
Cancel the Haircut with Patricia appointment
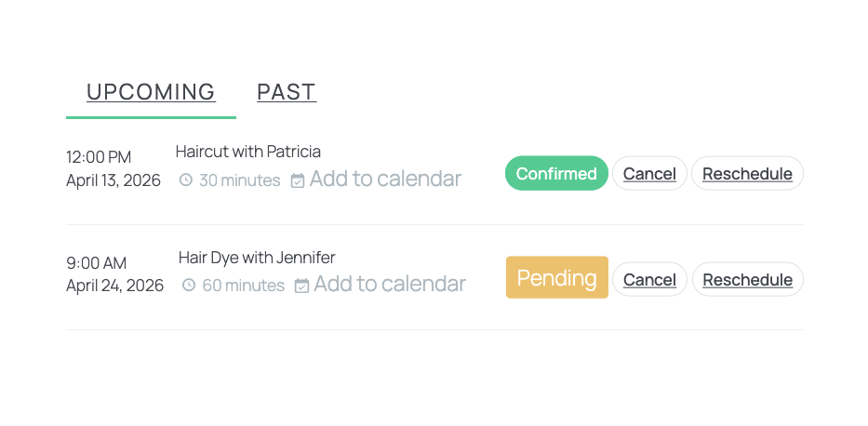click(649, 174)
